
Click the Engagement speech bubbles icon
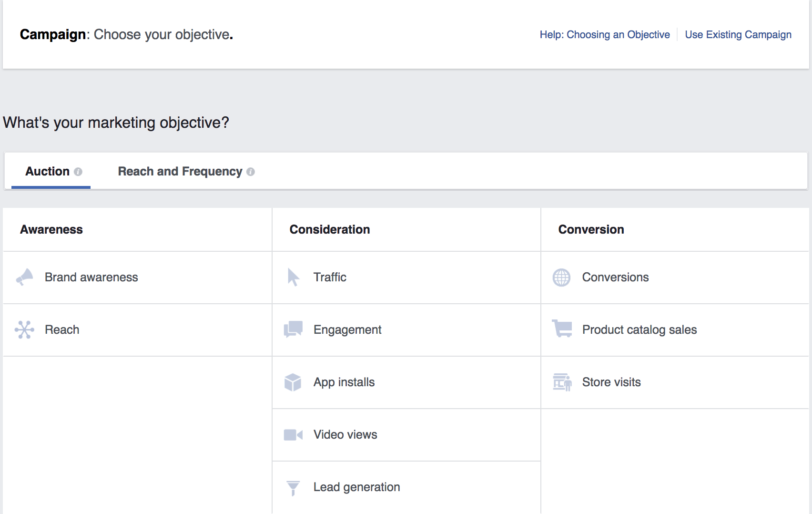(x=294, y=329)
